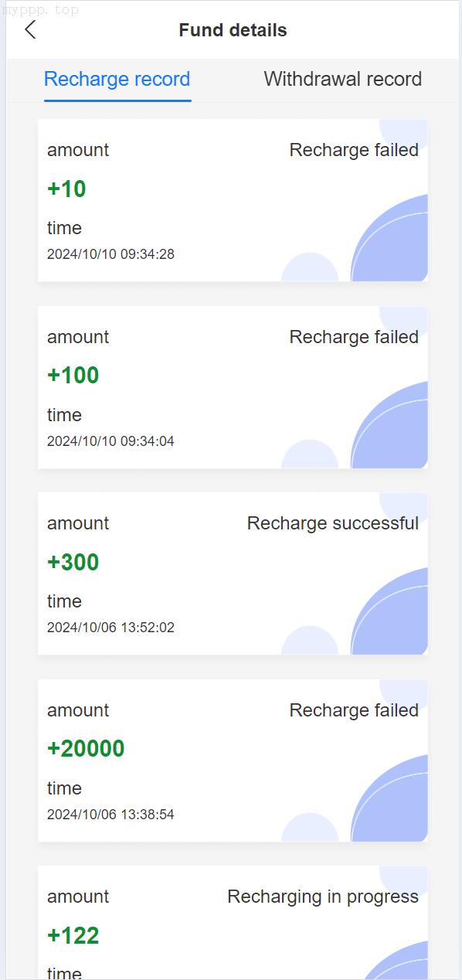Image resolution: width=462 pixels, height=980 pixels.
Task: Click the Recharging in progress status label
Action: (x=323, y=897)
